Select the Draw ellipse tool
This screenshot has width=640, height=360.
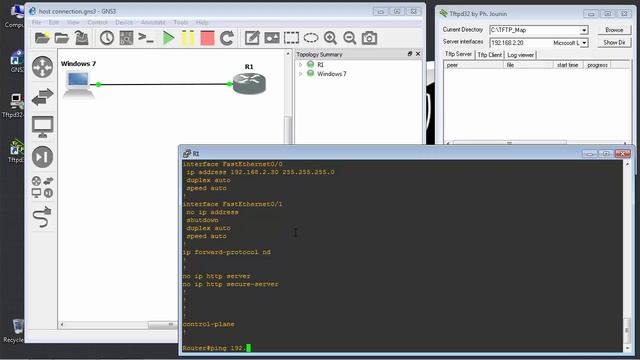(311, 38)
